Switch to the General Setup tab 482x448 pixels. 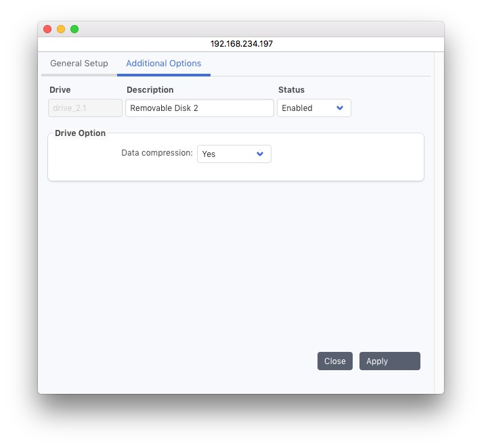tap(79, 64)
